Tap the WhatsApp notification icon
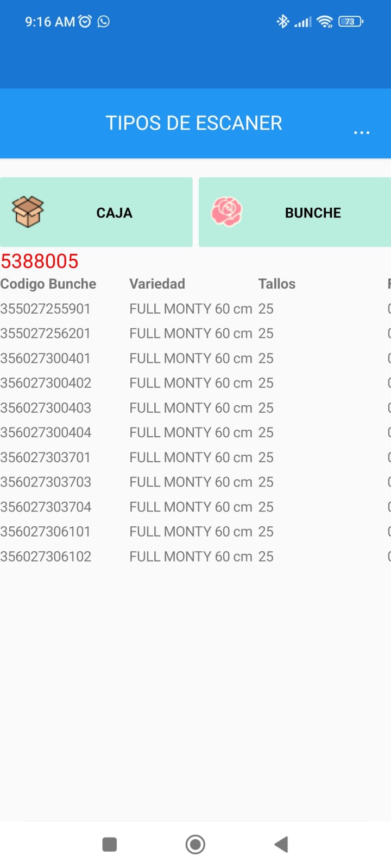This screenshot has height=868, width=391. 103,22
